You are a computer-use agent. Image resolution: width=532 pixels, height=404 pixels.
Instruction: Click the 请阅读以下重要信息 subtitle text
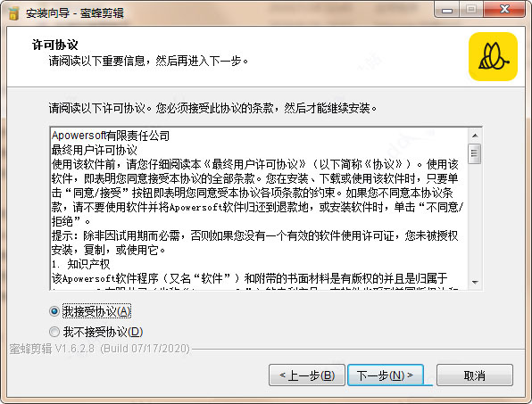tap(148, 61)
